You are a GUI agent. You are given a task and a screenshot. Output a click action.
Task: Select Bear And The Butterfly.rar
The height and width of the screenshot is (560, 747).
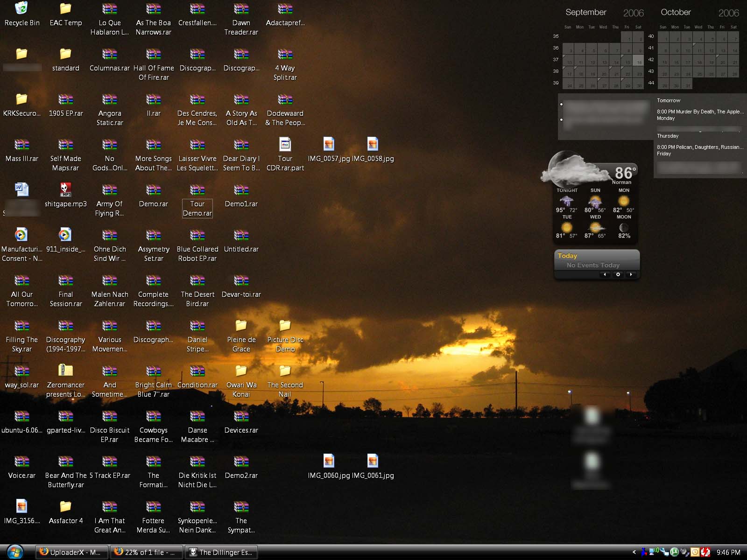coord(65,471)
